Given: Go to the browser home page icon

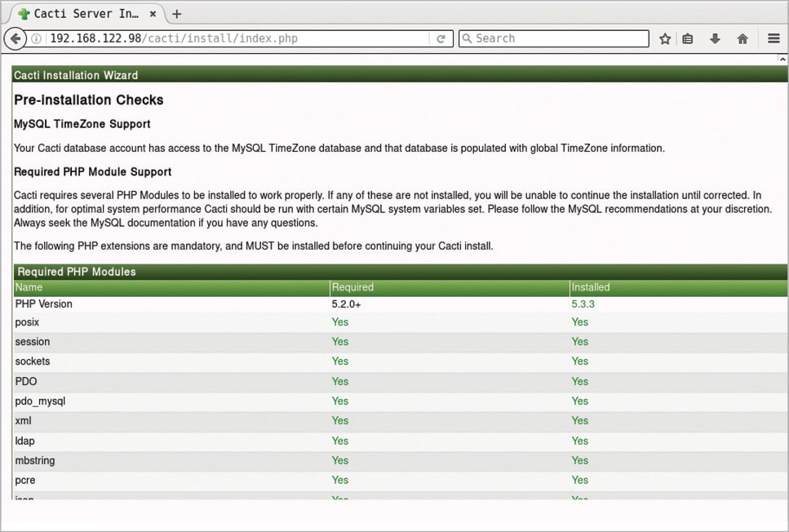Looking at the screenshot, I should (x=742, y=38).
